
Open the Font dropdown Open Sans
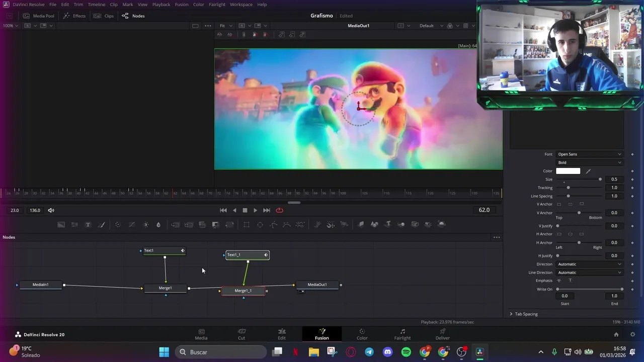click(589, 154)
